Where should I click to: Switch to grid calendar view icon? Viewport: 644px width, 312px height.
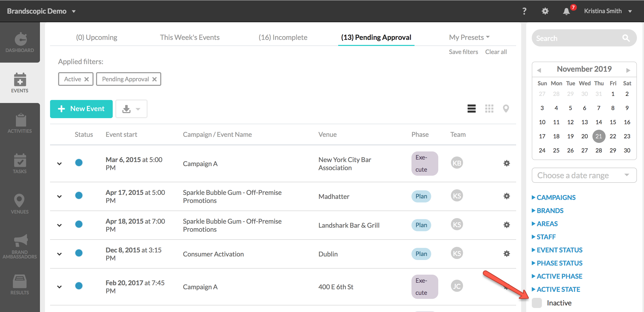click(x=489, y=109)
